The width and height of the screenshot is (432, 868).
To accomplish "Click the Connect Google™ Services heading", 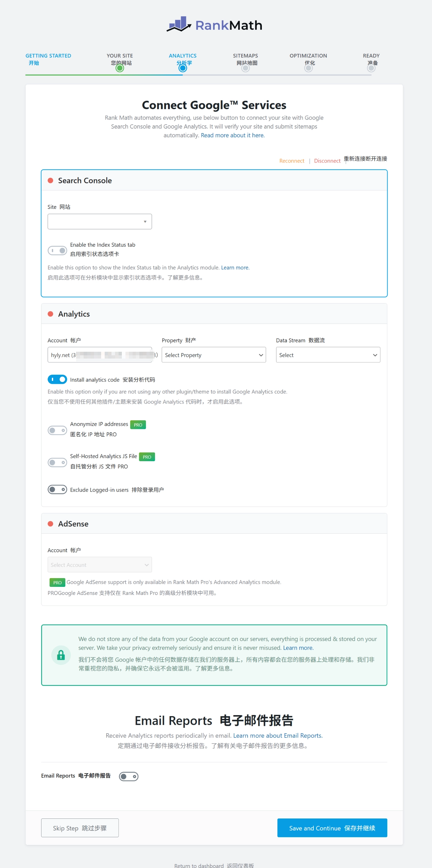I will pos(214,105).
